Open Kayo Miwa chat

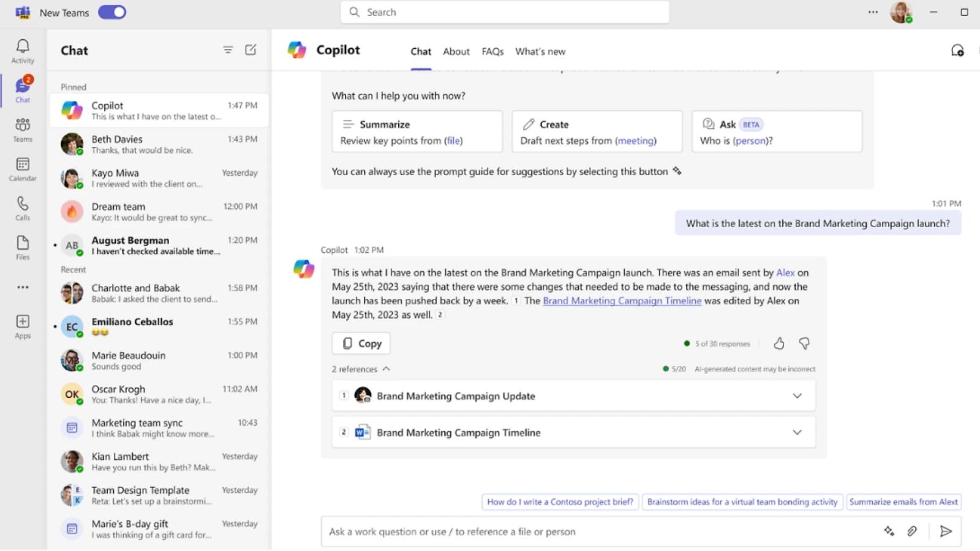point(159,178)
